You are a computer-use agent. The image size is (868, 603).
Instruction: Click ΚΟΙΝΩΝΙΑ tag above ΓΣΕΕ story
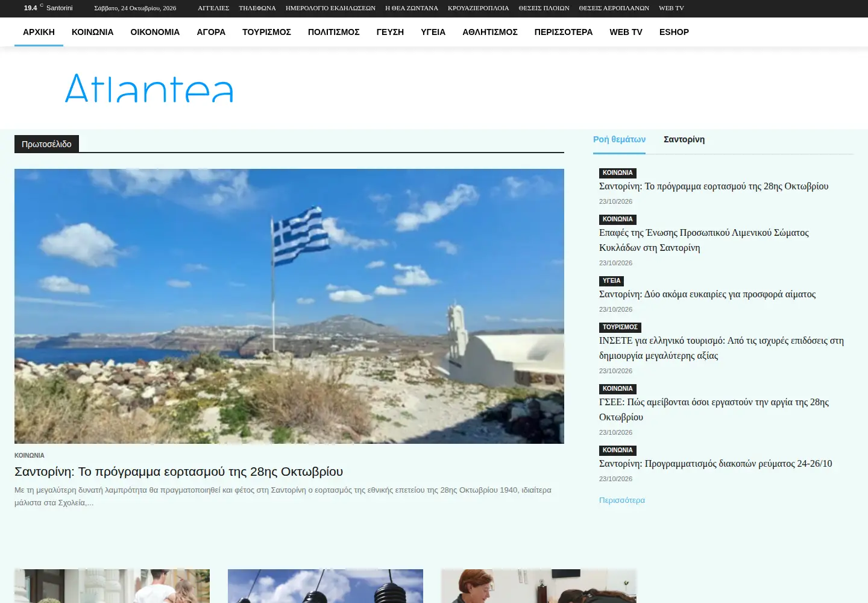618,389
